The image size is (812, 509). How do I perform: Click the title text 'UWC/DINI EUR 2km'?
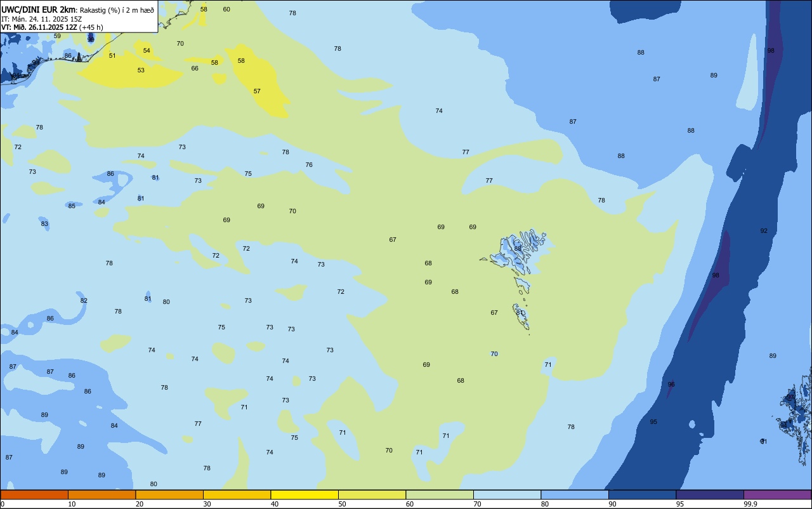(39, 10)
